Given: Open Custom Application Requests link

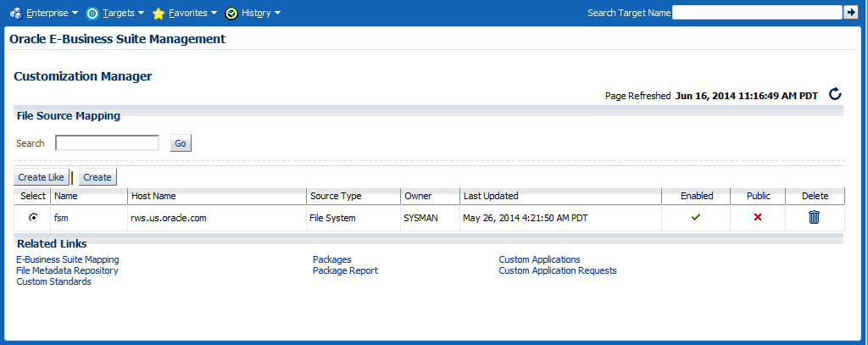Looking at the screenshot, I should pyautogui.click(x=558, y=270).
